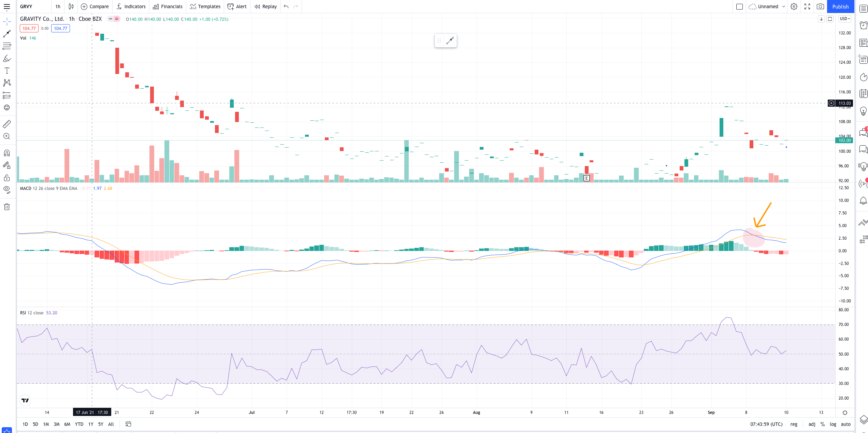Click the Publish button
Image resolution: width=868 pixels, height=433 pixels.
[840, 6]
